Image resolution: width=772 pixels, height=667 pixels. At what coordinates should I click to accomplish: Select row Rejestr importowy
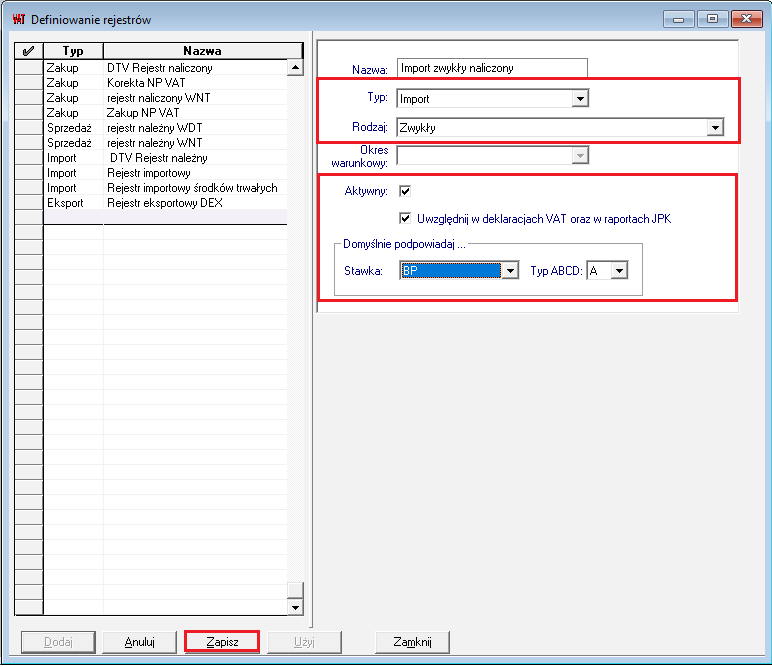pyautogui.click(x=165, y=173)
